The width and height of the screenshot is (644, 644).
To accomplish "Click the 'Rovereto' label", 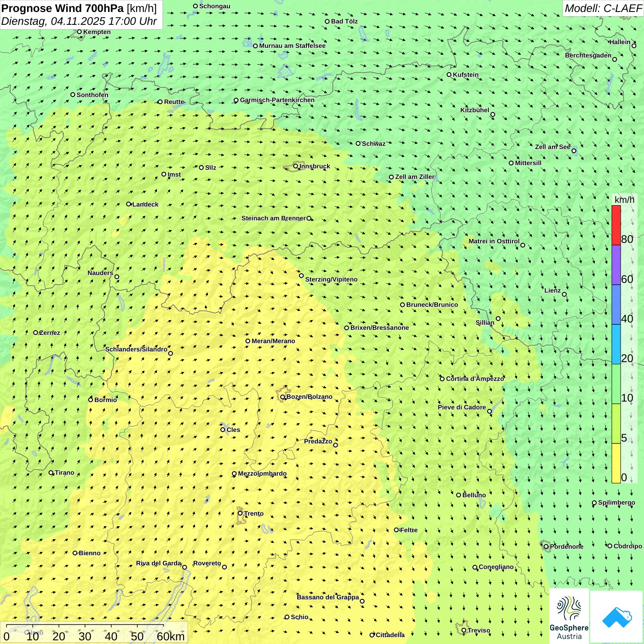I will pyautogui.click(x=207, y=563).
